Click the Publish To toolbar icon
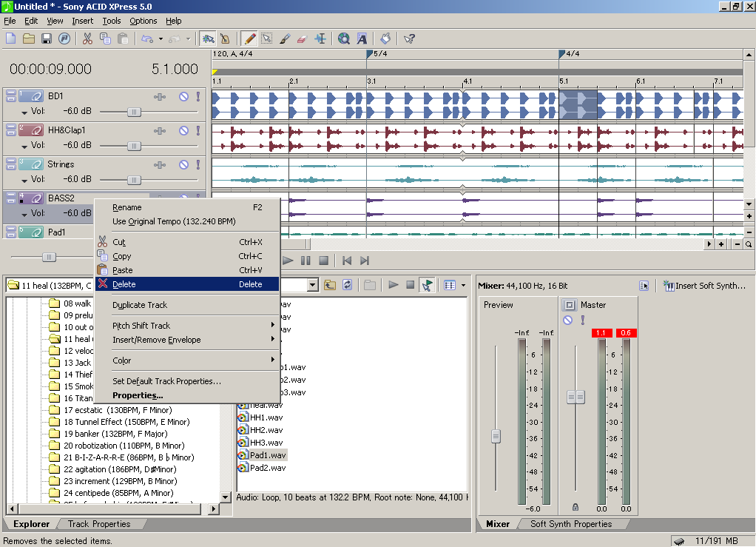The height and width of the screenshot is (547, 756). (64, 38)
